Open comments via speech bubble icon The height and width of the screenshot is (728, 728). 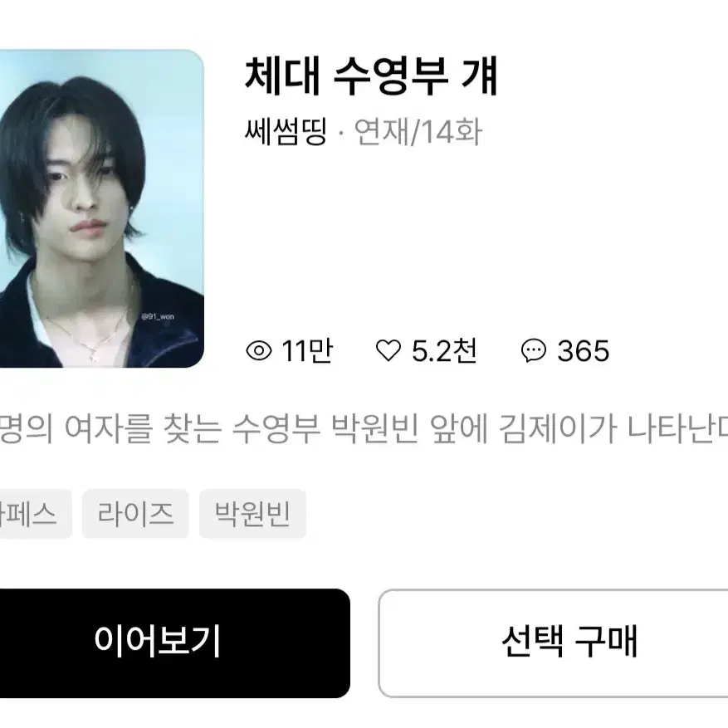click(x=534, y=350)
